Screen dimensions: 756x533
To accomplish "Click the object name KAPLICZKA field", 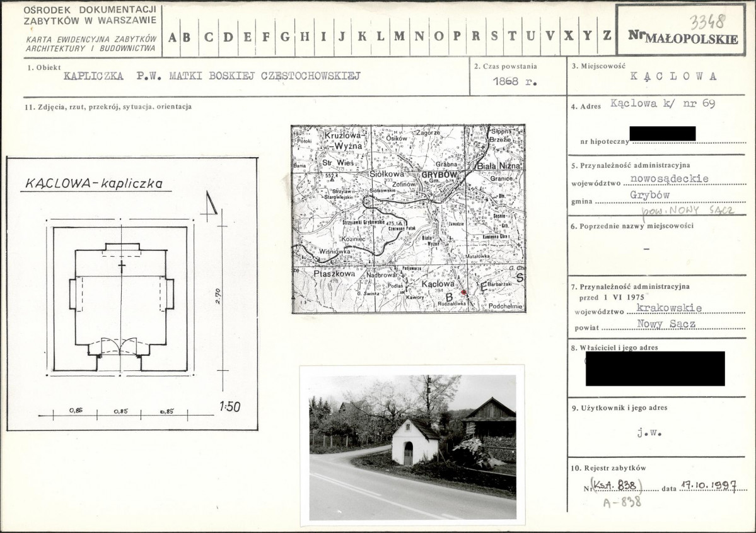I will pos(212,76).
